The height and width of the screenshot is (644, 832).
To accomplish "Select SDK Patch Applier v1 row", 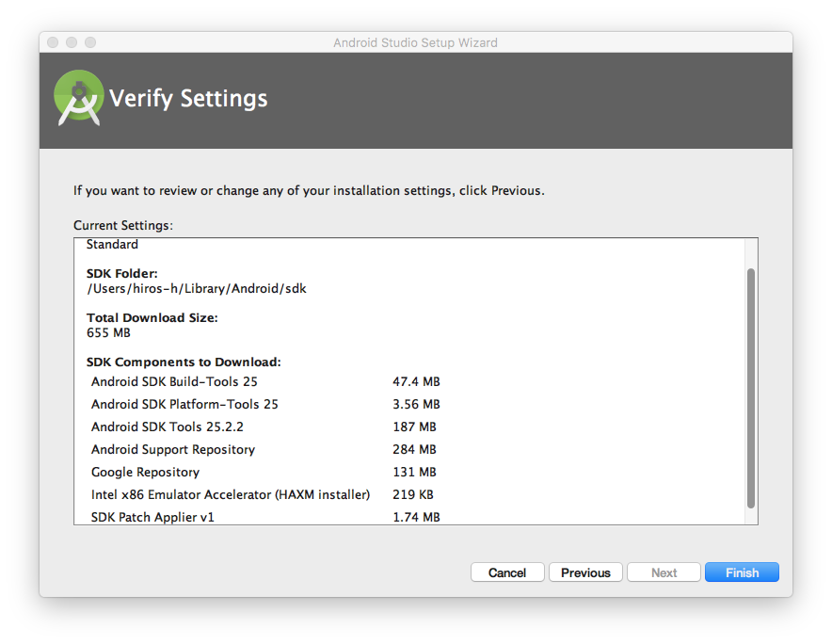I will (265, 517).
